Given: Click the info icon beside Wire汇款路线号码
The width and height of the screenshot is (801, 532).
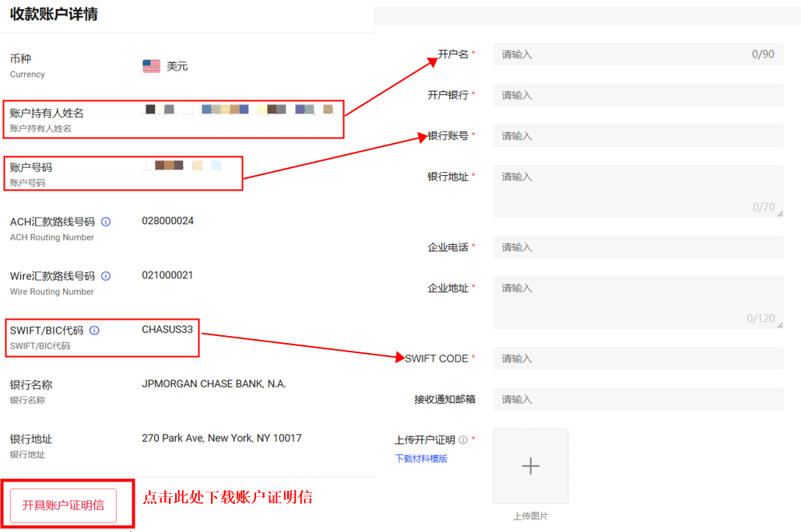Looking at the screenshot, I should click(x=105, y=275).
